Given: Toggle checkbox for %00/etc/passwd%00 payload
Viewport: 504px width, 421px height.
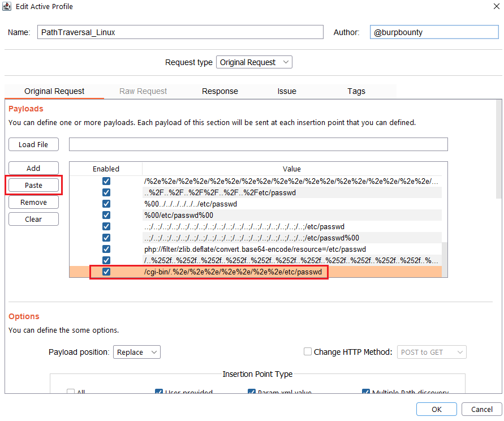Looking at the screenshot, I should click(x=106, y=215).
